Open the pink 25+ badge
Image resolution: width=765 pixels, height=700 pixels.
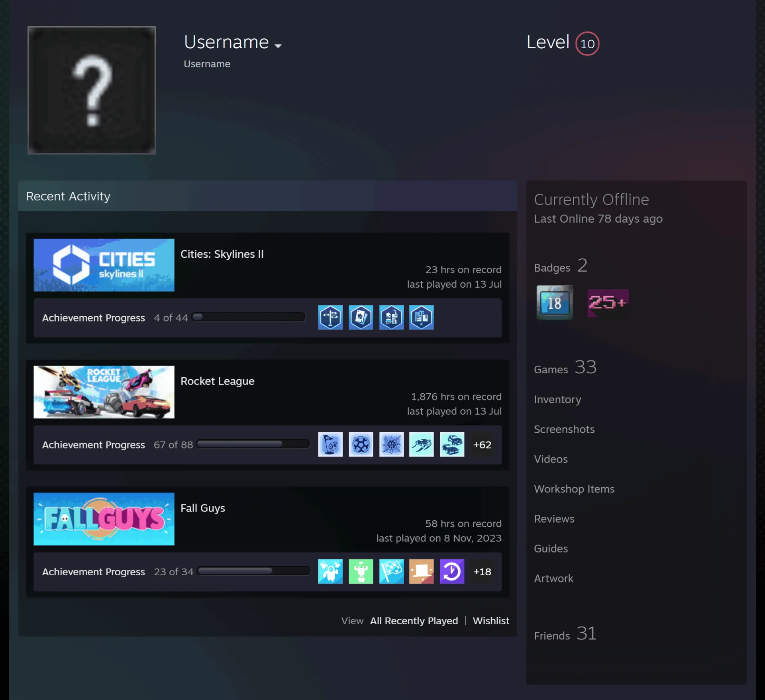pos(608,303)
